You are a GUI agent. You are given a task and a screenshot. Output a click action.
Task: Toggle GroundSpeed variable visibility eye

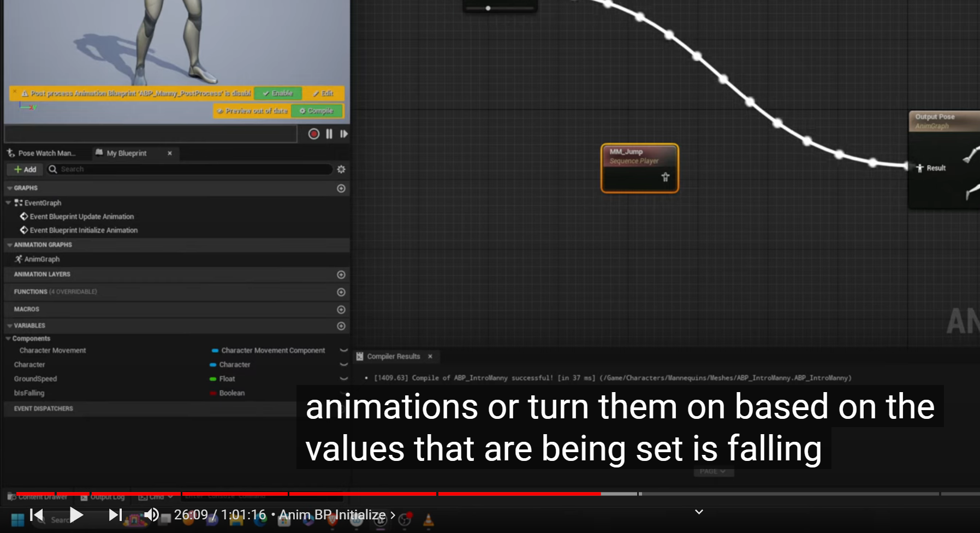343,379
